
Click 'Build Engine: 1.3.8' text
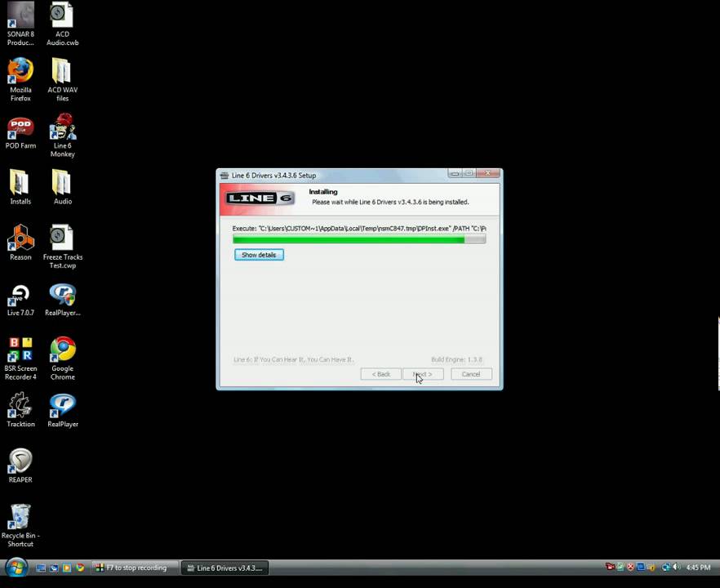click(x=457, y=359)
